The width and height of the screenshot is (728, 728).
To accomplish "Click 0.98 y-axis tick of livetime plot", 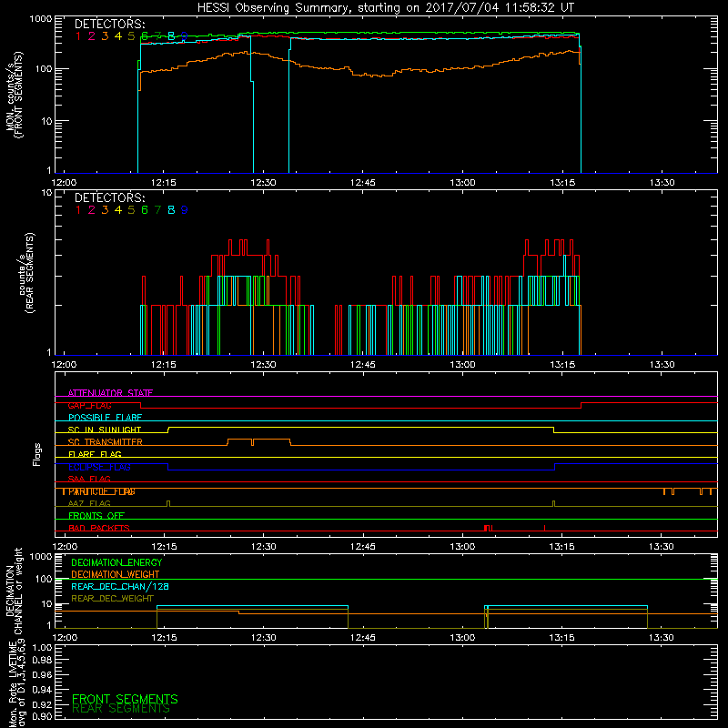I will [x=42, y=661].
